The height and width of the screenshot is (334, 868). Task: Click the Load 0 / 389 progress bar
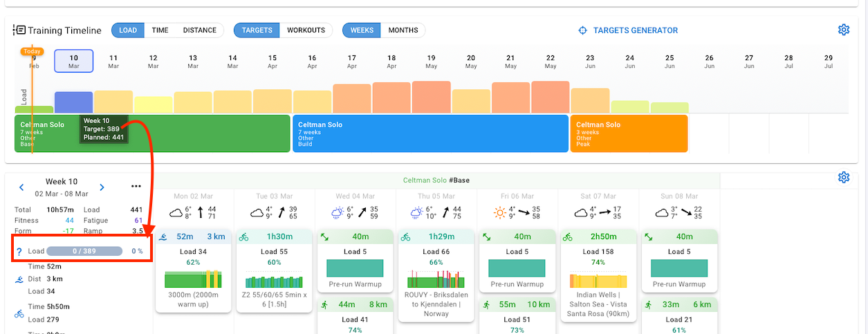[84, 251]
